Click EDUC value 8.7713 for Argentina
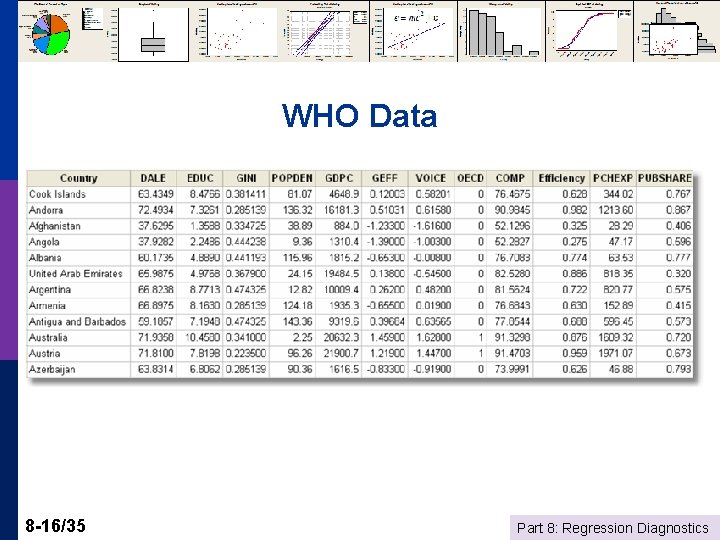 (205, 290)
